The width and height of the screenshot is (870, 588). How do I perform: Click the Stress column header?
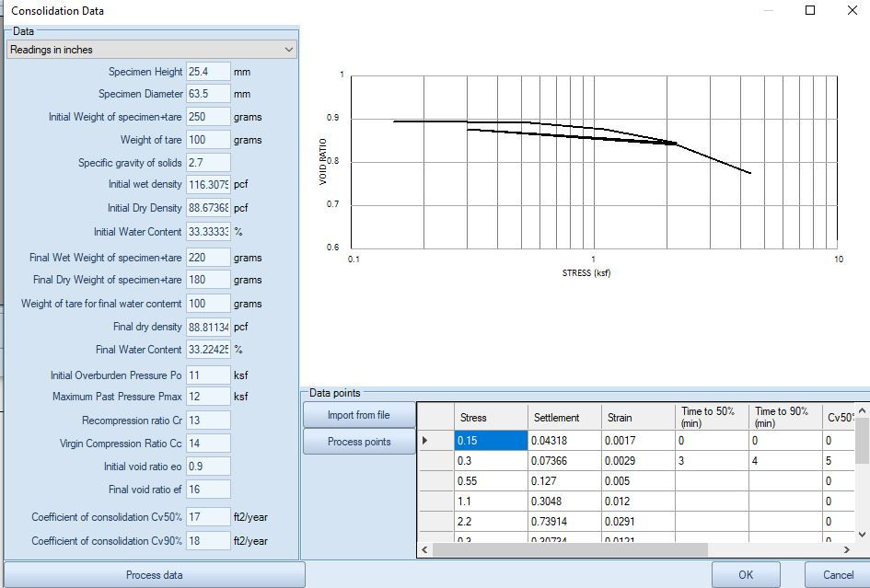491,417
